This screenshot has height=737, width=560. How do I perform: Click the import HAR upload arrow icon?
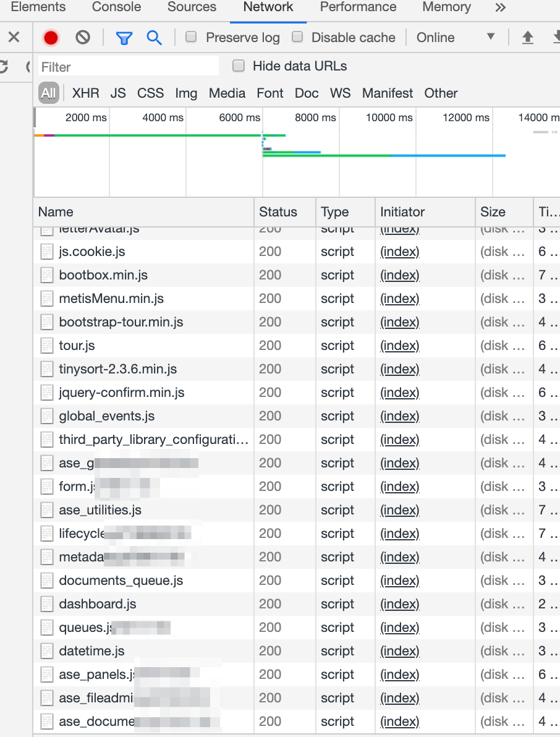click(x=527, y=38)
